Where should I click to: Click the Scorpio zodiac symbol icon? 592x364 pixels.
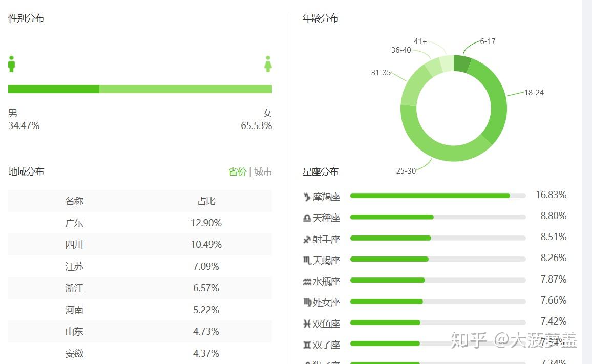point(307,261)
